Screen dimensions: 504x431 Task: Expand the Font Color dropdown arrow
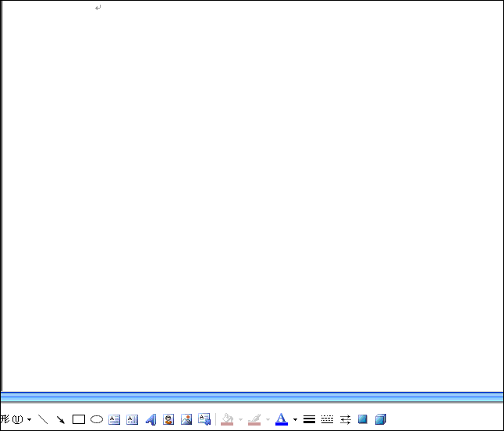(295, 420)
